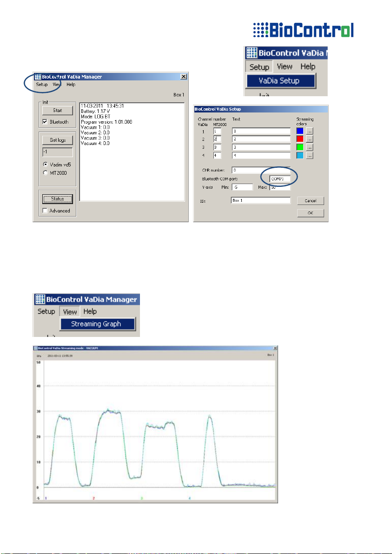This screenshot has width=392, height=554.
Task: Click the red streaming color swatch for channel 2
Action: point(300,139)
